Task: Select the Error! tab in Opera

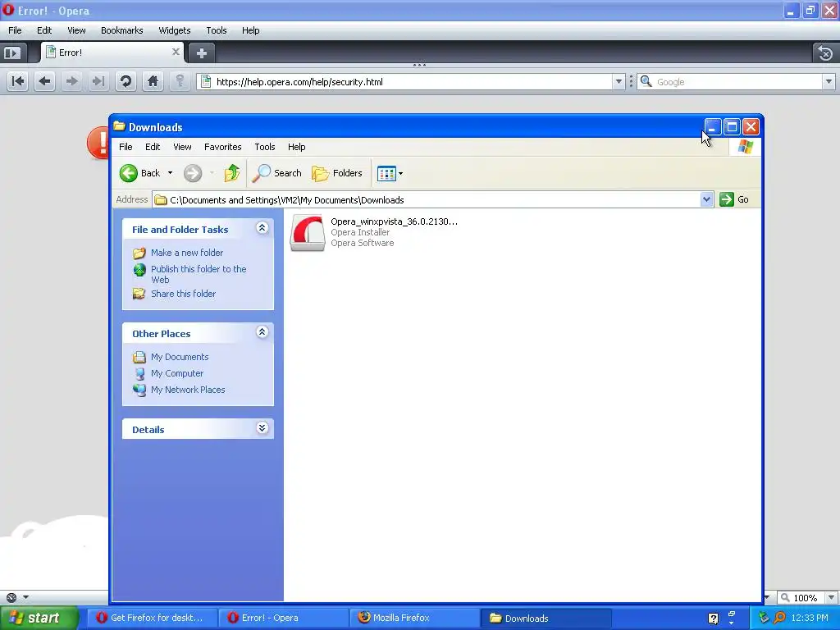Action: coord(112,52)
